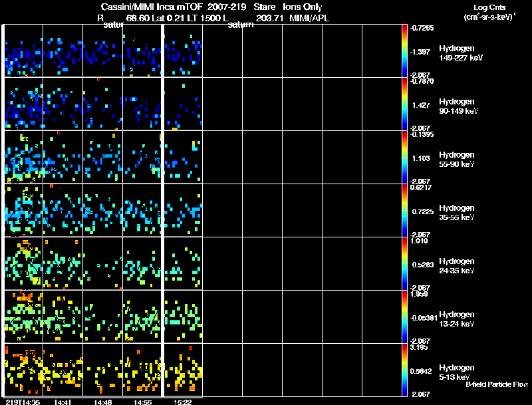Open the 15:22 panel for Hydrogen 24-35 keV
532x405 pixels.
pos(184,263)
